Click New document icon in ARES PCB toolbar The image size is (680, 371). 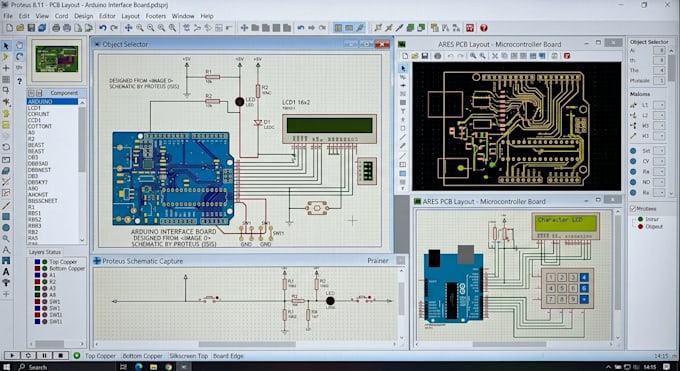pyautogui.click(x=405, y=56)
